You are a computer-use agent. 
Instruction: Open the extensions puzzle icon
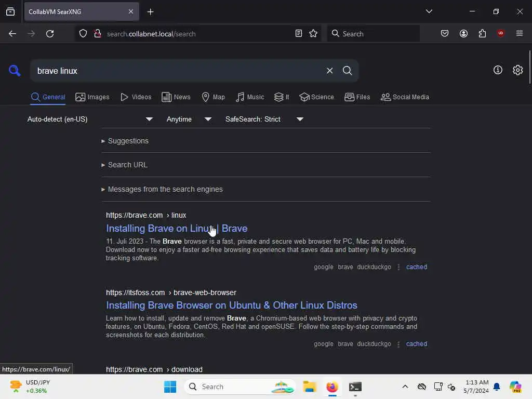coord(482,34)
